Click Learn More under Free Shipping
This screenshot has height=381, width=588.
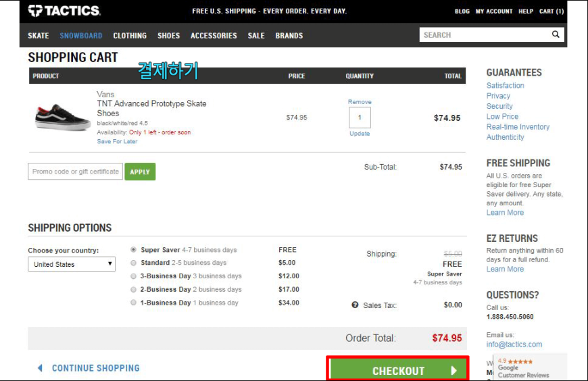point(505,213)
